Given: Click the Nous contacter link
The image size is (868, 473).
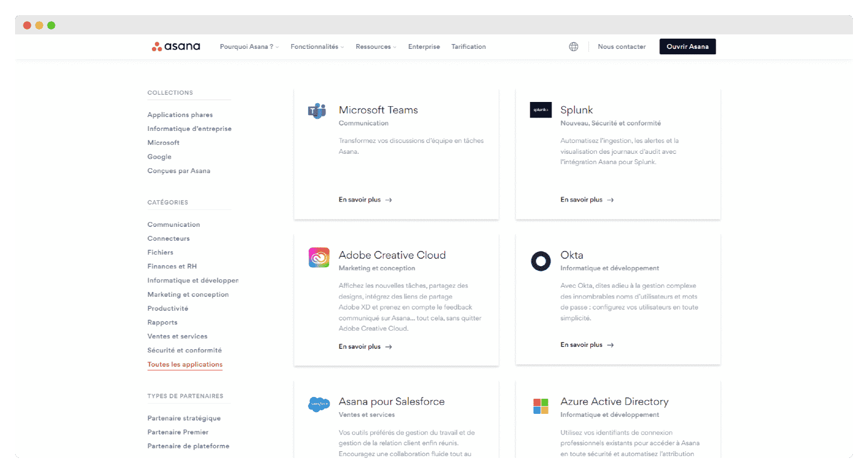Looking at the screenshot, I should (621, 46).
